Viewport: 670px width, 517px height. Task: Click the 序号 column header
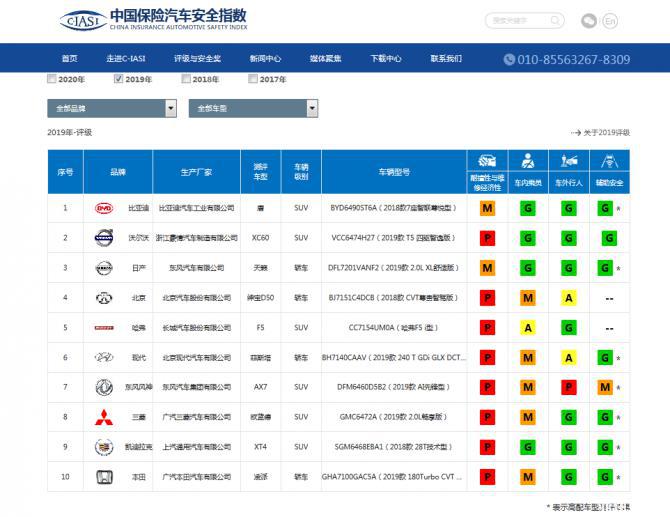coord(65,172)
